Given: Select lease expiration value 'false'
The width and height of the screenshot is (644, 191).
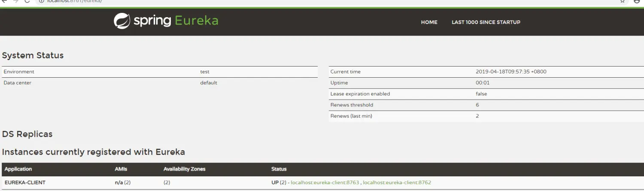Looking at the screenshot, I should (481, 94).
